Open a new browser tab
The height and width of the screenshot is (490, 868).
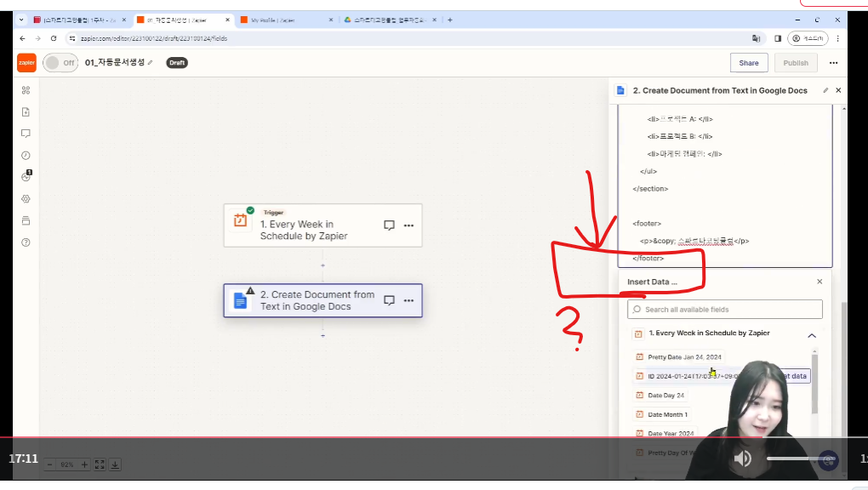450,20
